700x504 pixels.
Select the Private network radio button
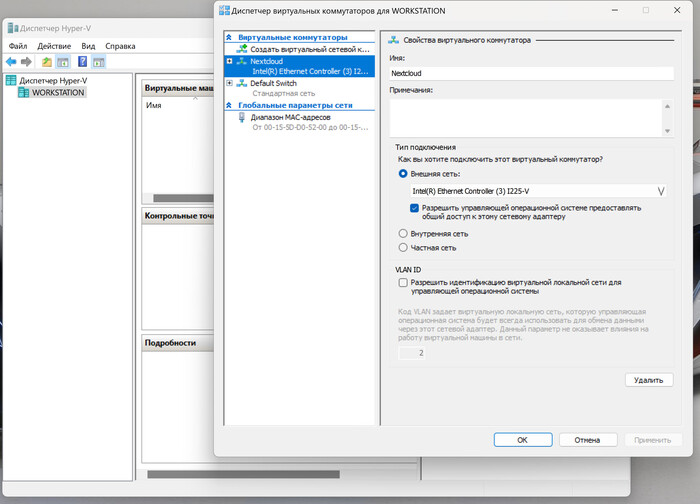click(403, 247)
